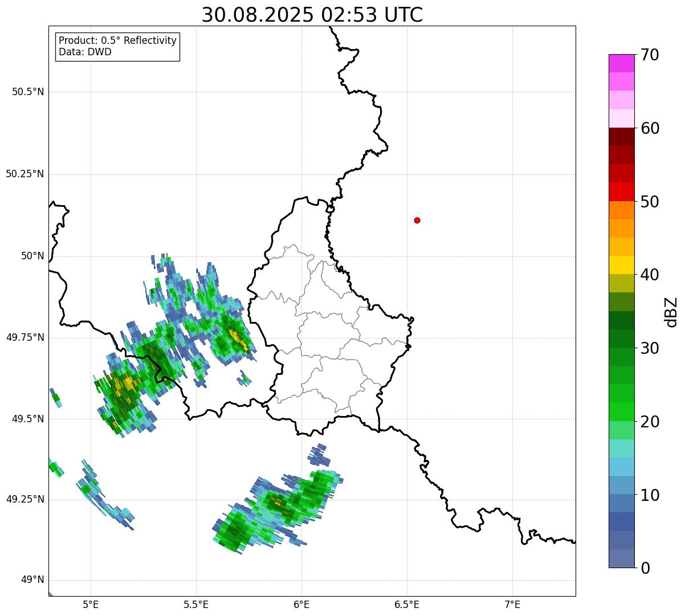This screenshot has width=685, height=616.
Task: Click the 49.25°N latitude label
Action: point(25,499)
